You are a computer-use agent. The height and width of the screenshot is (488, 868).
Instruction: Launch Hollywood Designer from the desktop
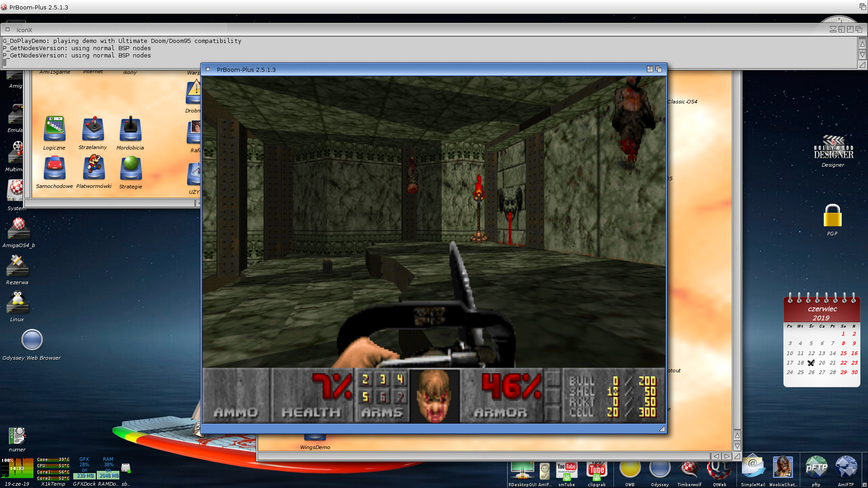pyautogui.click(x=833, y=148)
